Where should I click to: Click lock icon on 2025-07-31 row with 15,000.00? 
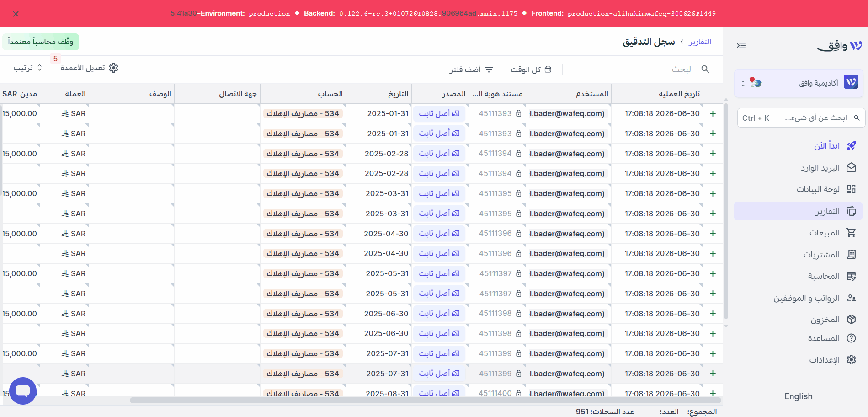tap(518, 353)
